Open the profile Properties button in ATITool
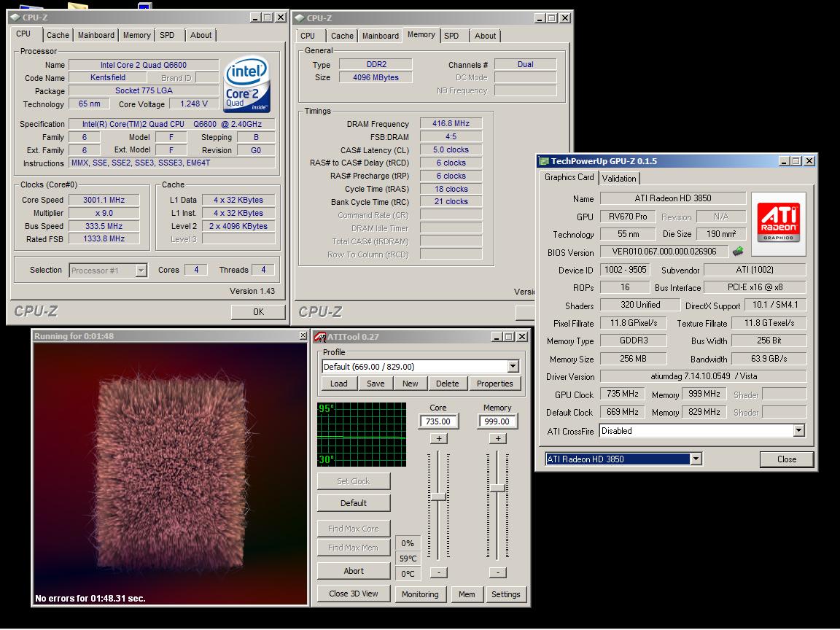This screenshot has height=630, width=840. (494, 384)
